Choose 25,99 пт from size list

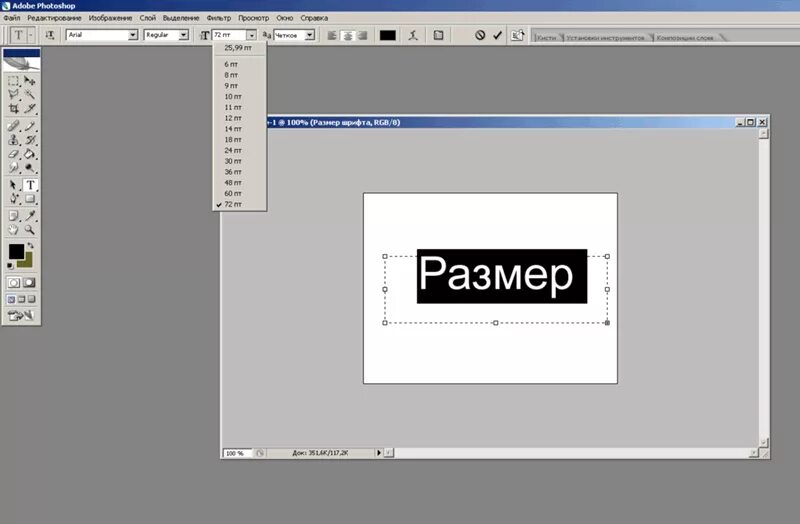click(239, 47)
